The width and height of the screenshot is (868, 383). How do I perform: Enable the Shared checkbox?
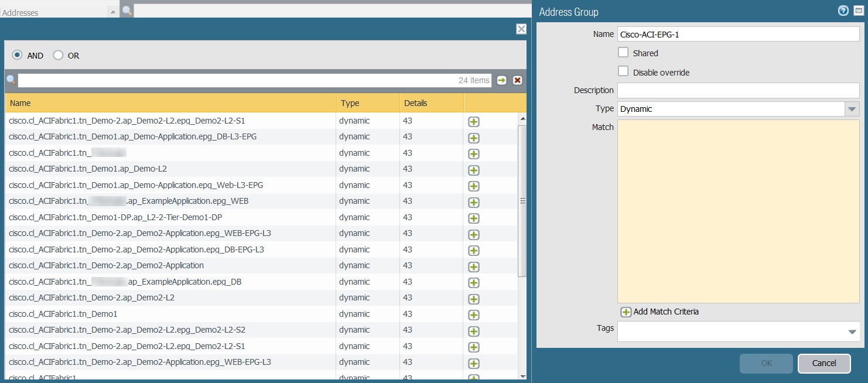(x=623, y=53)
